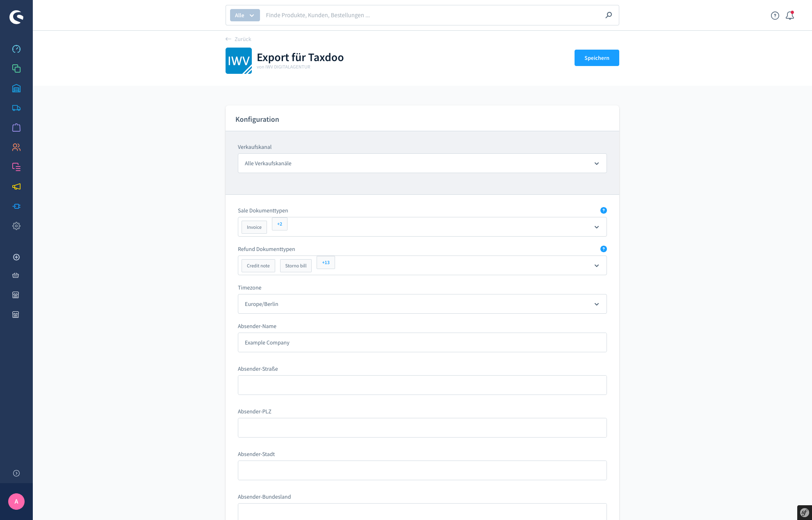Screen dimensions: 812x520
Task: Show the +13 more refund document types
Action: (x=326, y=262)
